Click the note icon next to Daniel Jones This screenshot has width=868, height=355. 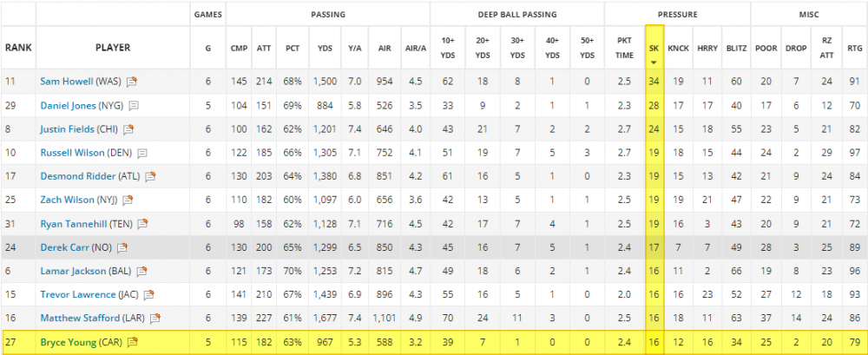click(135, 105)
